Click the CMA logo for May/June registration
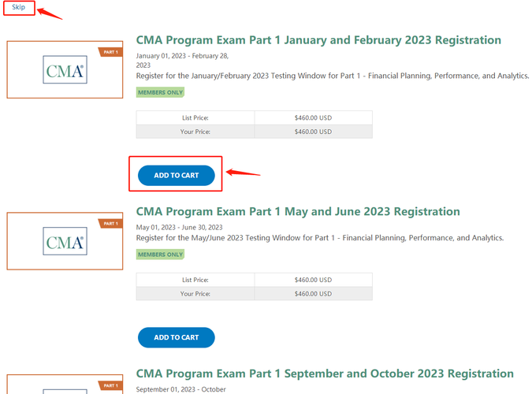The height and width of the screenshot is (394, 532). click(65, 241)
